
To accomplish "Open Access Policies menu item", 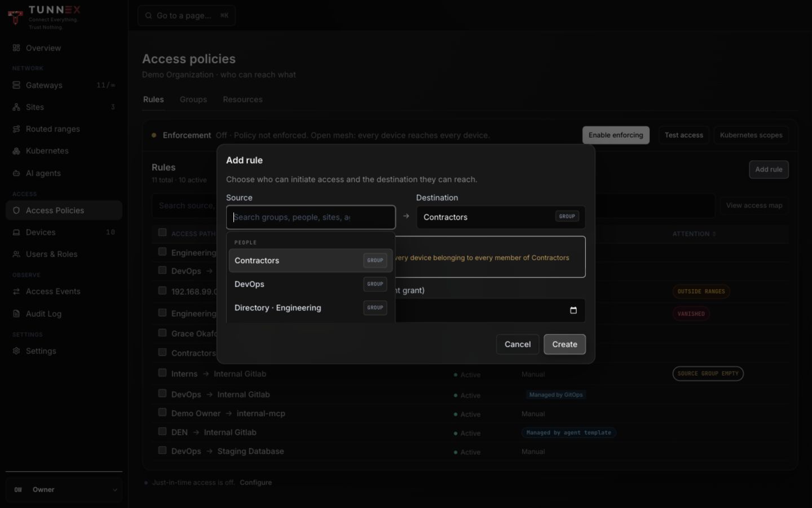I will (x=64, y=211).
